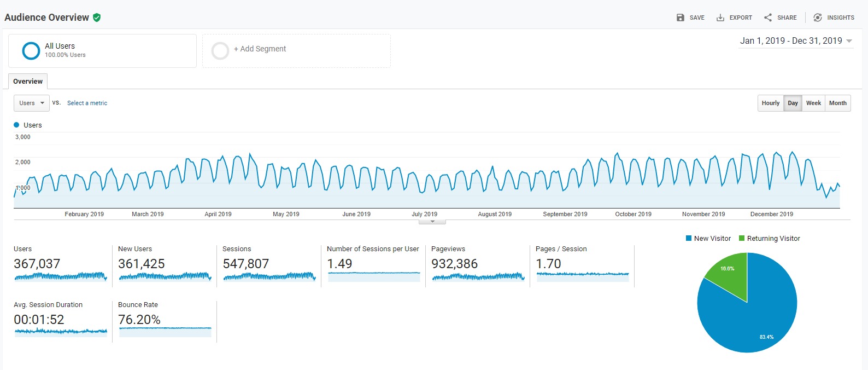The width and height of the screenshot is (868, 370).
Task: Click the green verified shield icon
Action: (97, 18)
